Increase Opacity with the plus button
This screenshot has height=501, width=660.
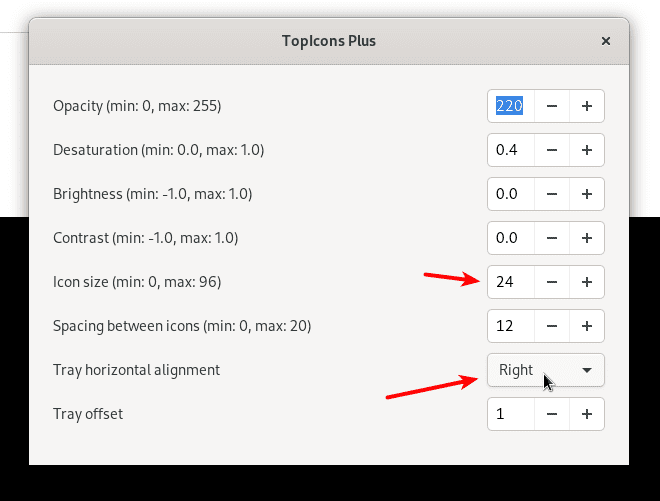pos(587,106)
